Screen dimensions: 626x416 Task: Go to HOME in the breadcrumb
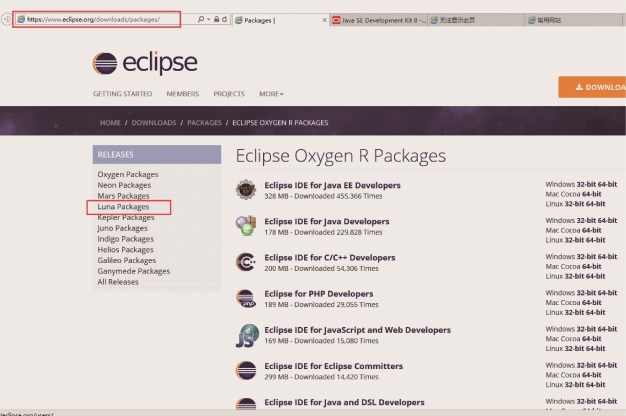[110, 123]
